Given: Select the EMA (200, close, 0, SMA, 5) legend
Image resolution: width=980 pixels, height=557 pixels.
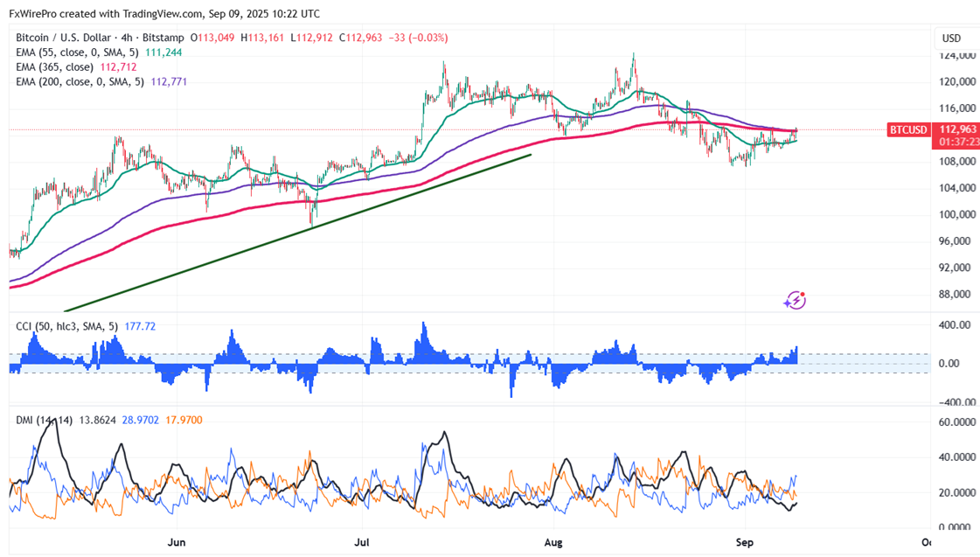Looking at the screenshot, I should click(x=80, y=82).
